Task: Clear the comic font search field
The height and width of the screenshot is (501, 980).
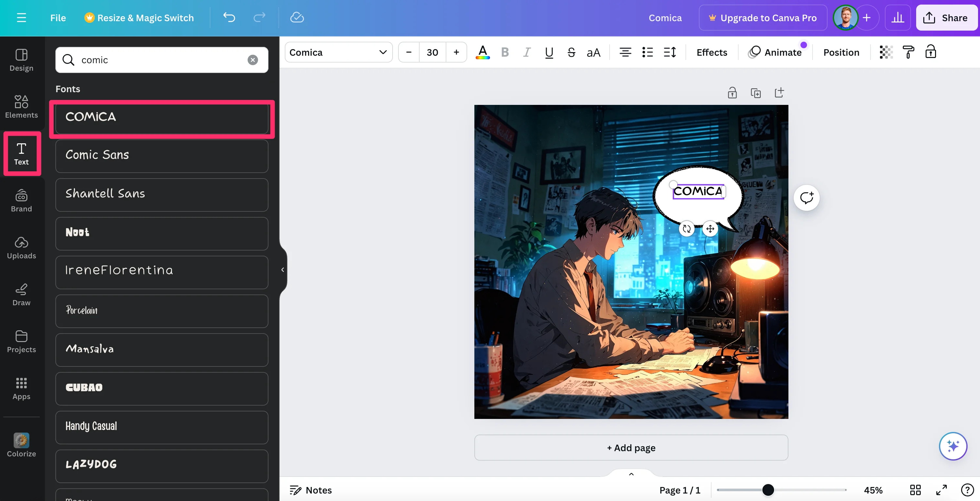Action: click(252, 60)
